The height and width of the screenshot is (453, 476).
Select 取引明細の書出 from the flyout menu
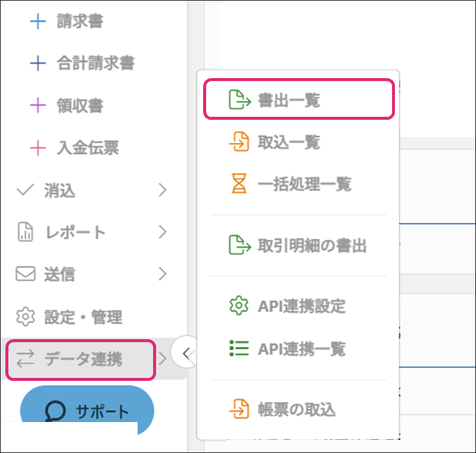tap(312, 246)
